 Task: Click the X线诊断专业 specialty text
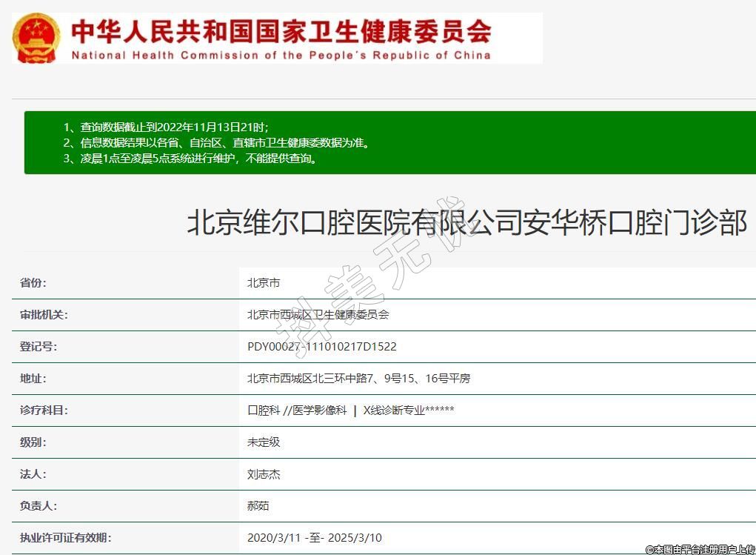pyautogui.click(x=408, y=411)
